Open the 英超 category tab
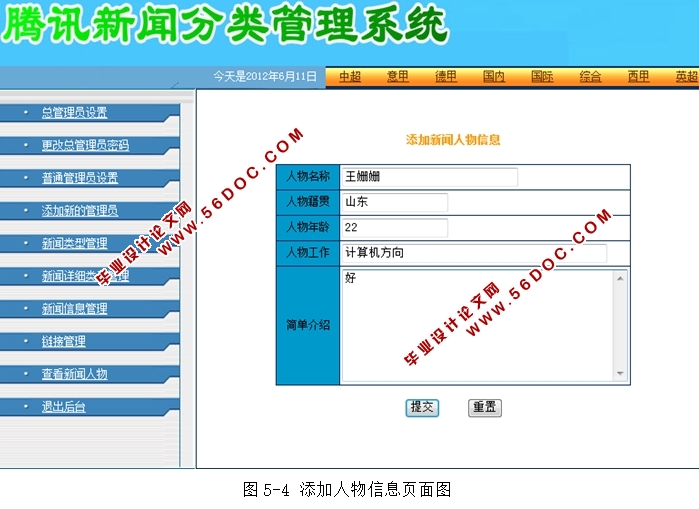Screen dimensions: 699x509 pos(687,77)
